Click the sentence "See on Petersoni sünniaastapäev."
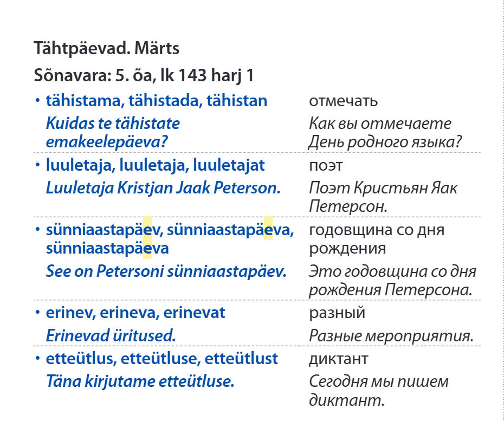 click(166, 271)
